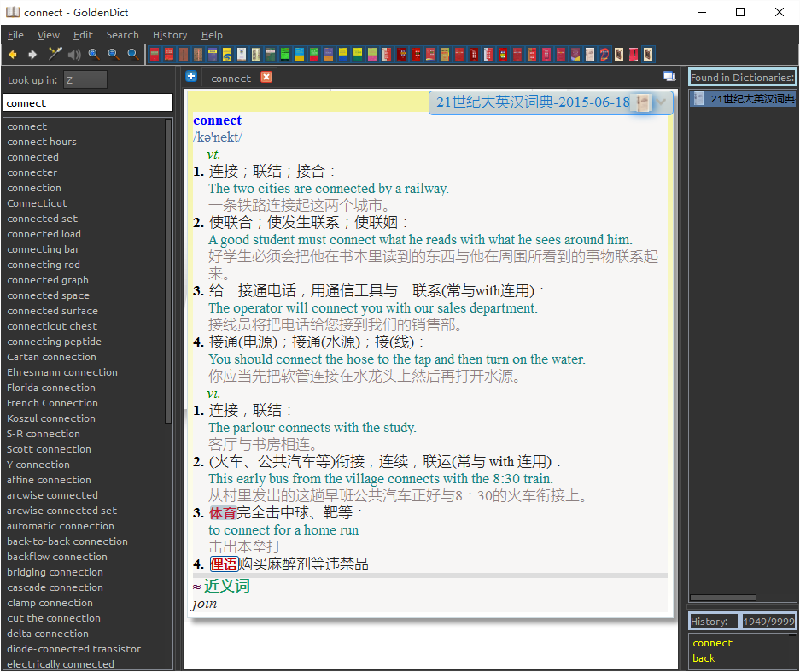Collapse the 21世纪大英汉词典 article chevron
This screenshot has height=672, width=800.
point(662,102)
